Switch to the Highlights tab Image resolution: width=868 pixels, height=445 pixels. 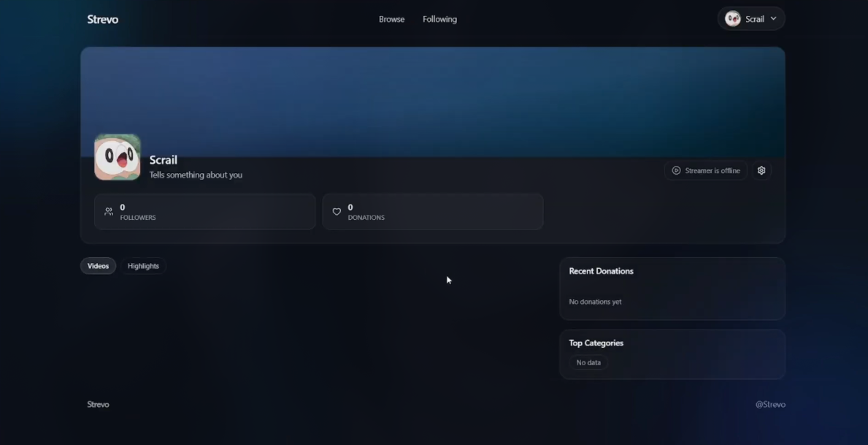[x=143, y=266]
